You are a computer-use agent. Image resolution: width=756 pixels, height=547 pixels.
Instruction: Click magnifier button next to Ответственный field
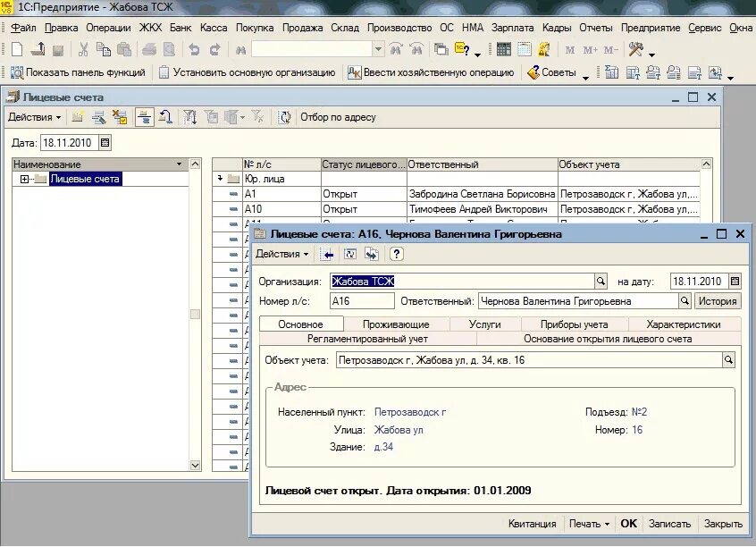[x=685, y=301]
